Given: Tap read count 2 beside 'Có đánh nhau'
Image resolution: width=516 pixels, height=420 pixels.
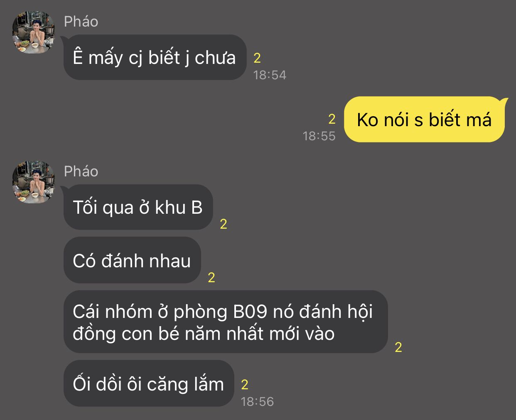Looking at the screenshot, I should [x=211, y=278].
